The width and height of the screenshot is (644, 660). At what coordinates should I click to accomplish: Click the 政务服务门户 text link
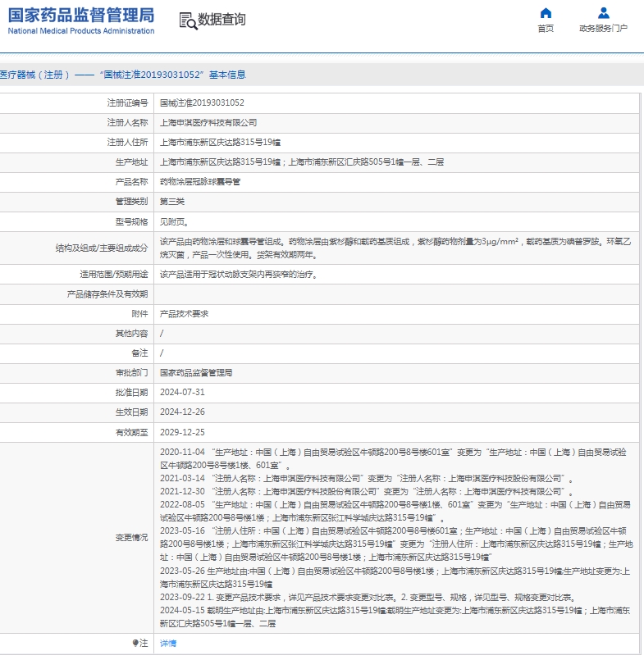603,28
